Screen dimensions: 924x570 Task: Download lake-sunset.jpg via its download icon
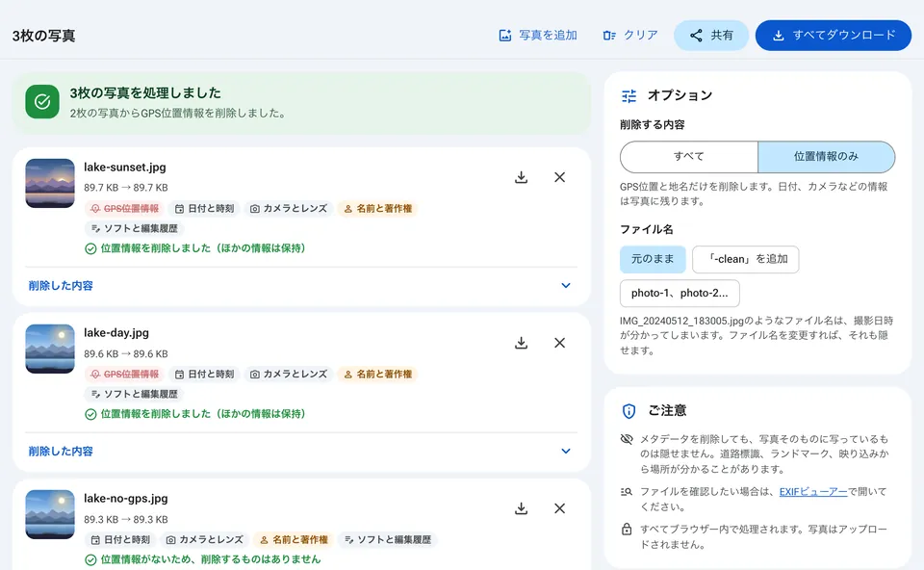[x=521, y=177]
